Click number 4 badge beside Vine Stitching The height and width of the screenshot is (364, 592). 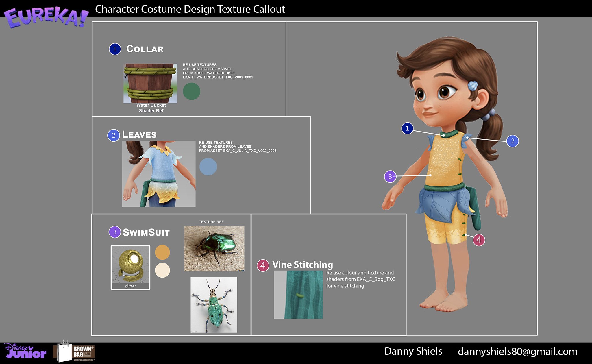(x=263, y=265)
